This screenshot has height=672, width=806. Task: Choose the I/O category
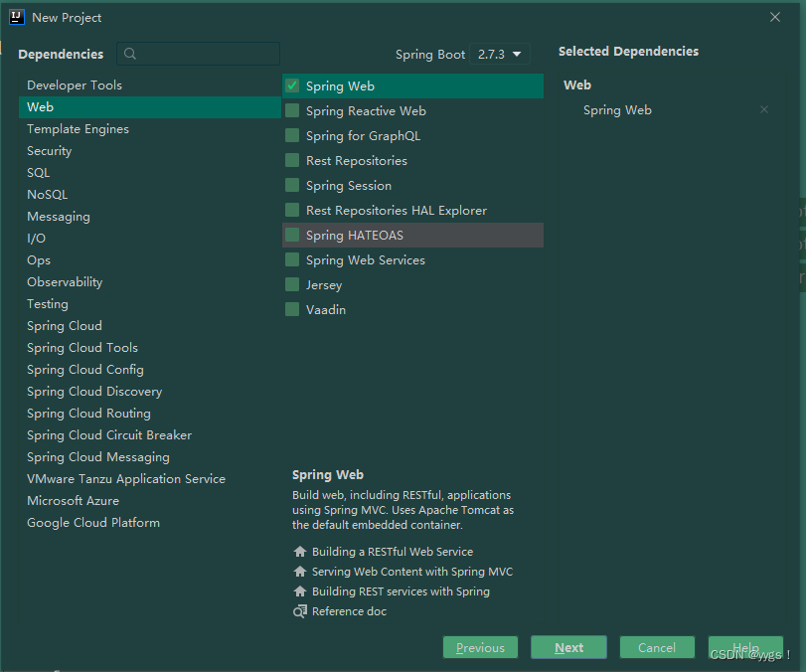coord(150,238)
